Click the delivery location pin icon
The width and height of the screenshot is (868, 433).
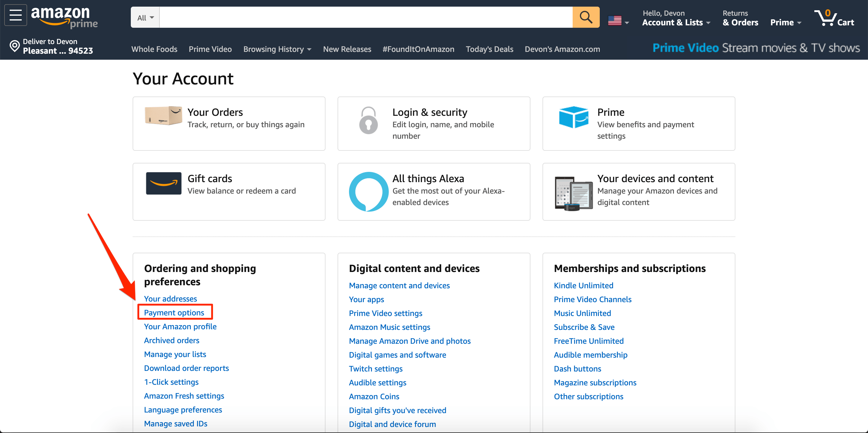click(x=14, y=46)
